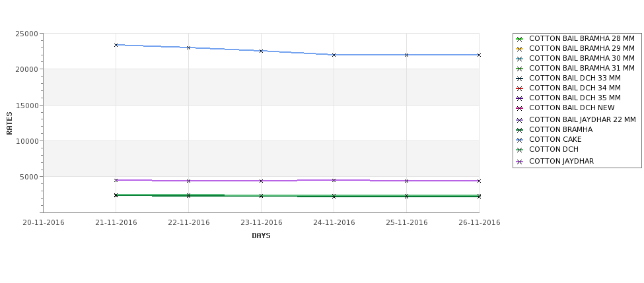This screenshot has width=644, height=283.
Task: Select the COTTON BAIL BRAMHA 31 MM label
Action: 581,68
